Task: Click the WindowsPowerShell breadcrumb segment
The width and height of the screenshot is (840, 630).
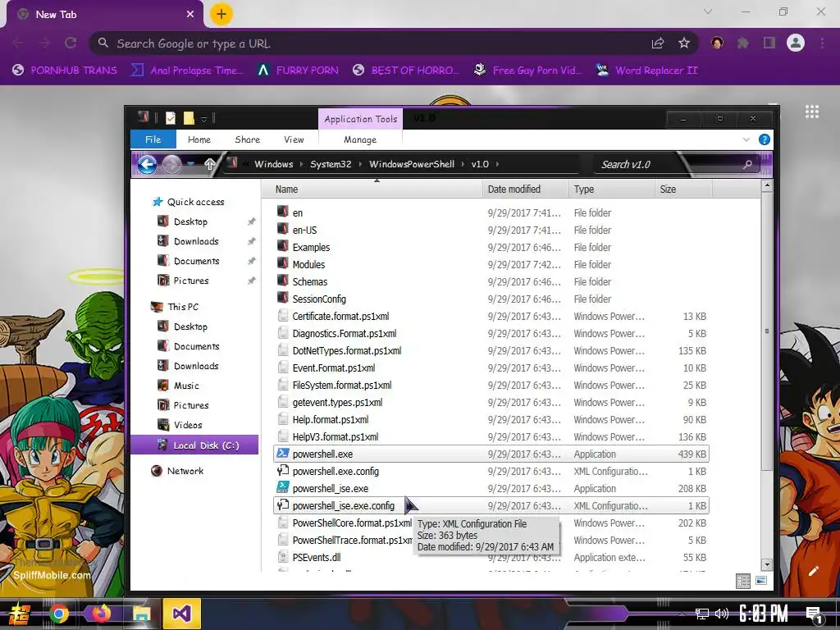Action: click(x=412, y=164)
